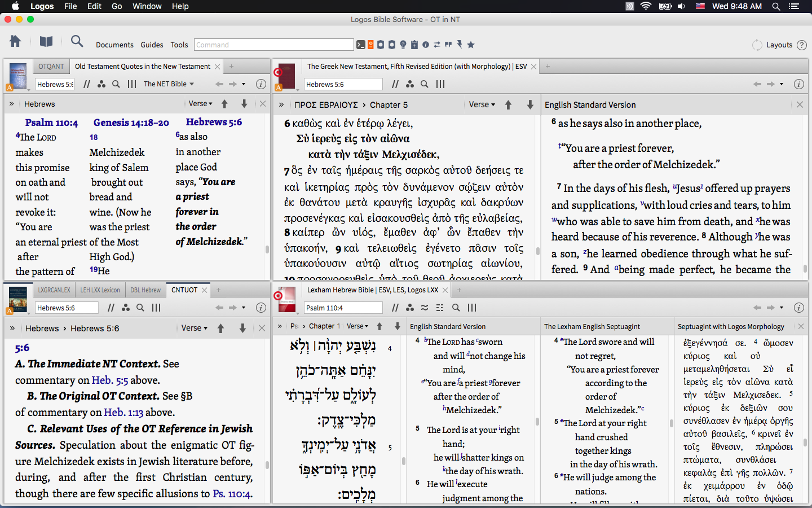
Task: Click Genesis 14:18–20 heading link
Action: coord(131,122)
